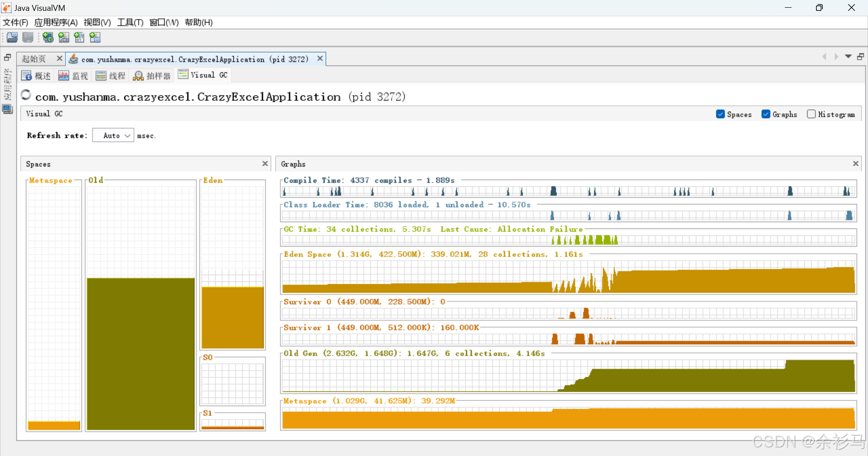Click the Survivor 1 graph label
This screenshot has height=456, width=868.
click(381, 327)
